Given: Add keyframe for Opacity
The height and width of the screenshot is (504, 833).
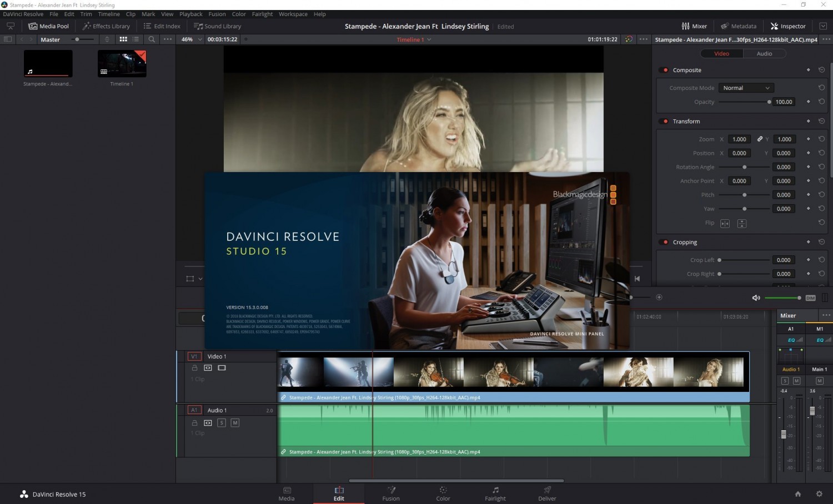Looking at the screenshot, I should click(808, 102).
